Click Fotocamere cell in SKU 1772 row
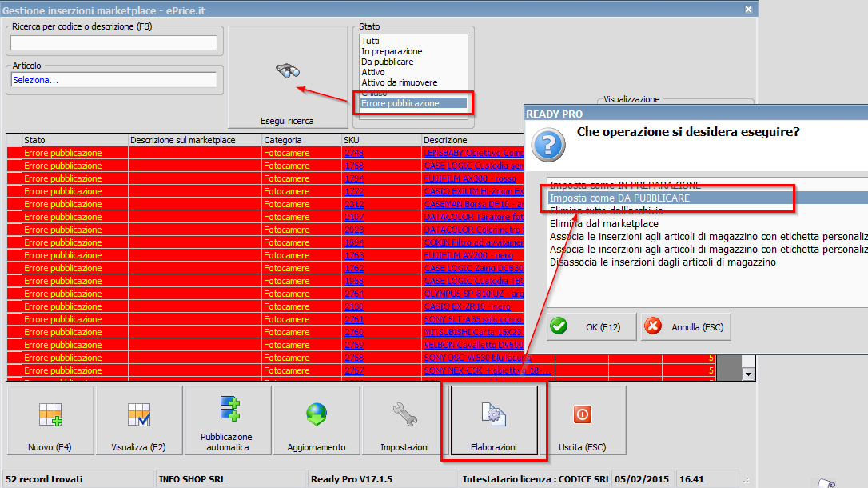This screenshot has height=488, width=868. [301, 191]
